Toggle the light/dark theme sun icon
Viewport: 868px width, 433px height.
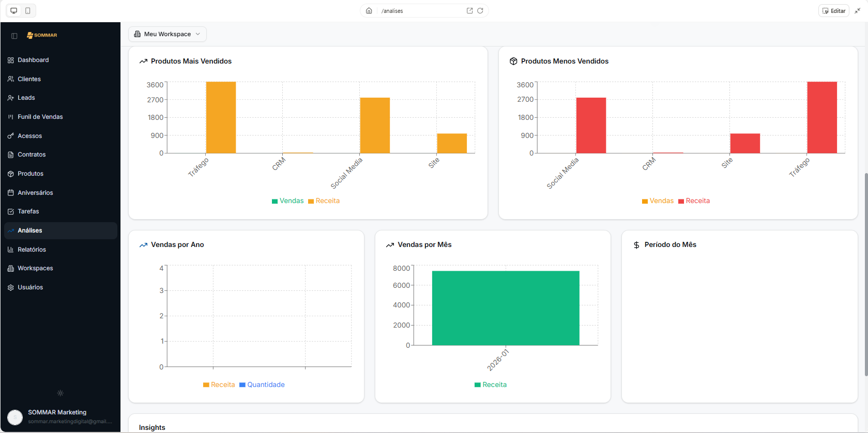(x=60, y=393)
